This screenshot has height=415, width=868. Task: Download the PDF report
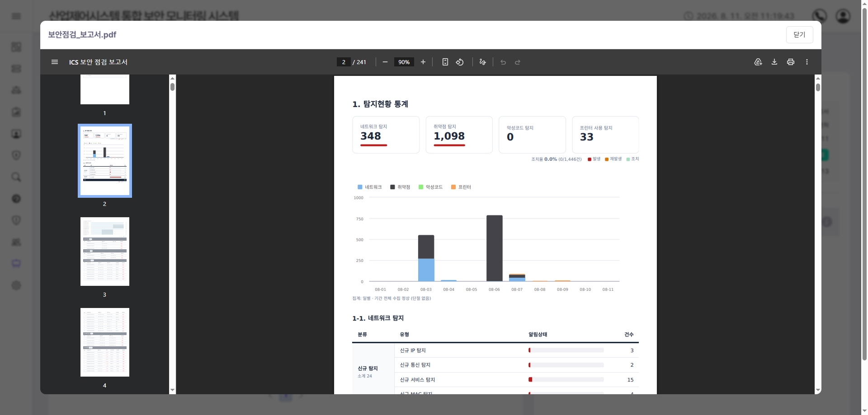coord(774,62)
